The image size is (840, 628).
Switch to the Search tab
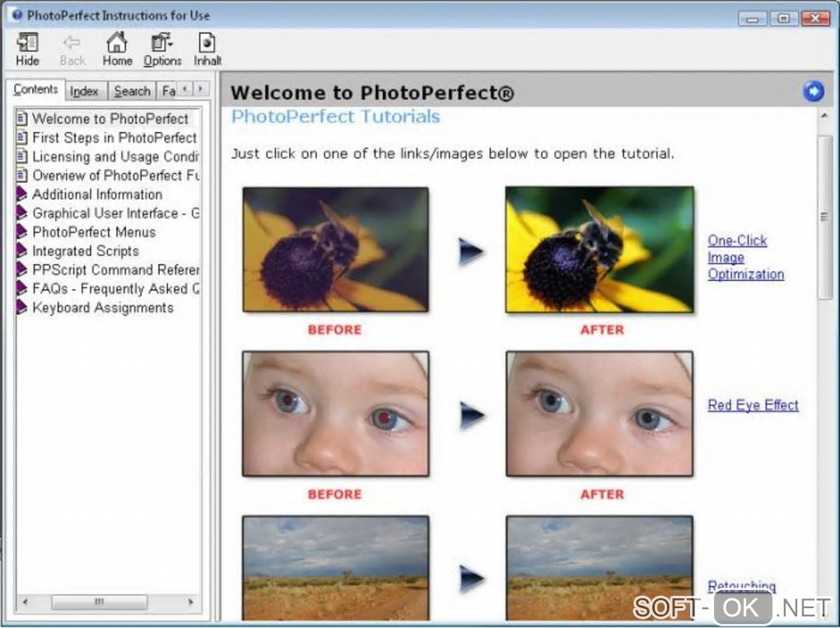[x=132, y=91]
